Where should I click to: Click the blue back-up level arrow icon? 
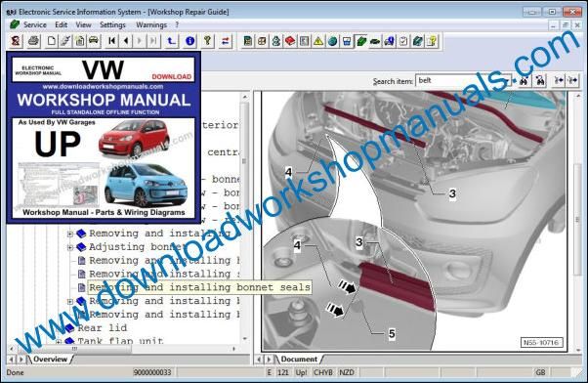[x=171, y=41]
